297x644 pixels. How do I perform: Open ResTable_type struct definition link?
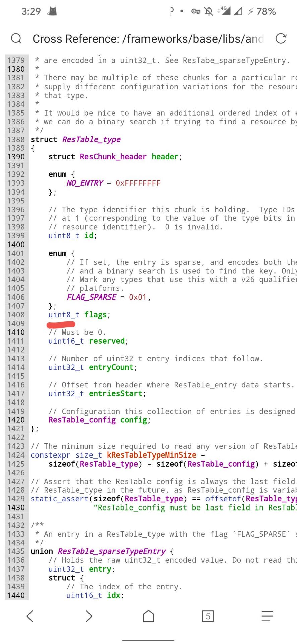tap(92, 139)
